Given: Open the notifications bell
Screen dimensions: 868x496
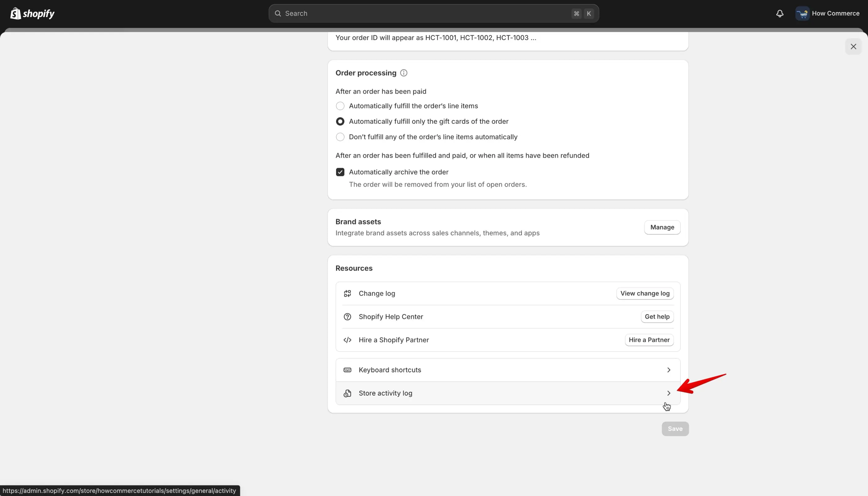Looking at the screenshot, I should coord(780,14).
